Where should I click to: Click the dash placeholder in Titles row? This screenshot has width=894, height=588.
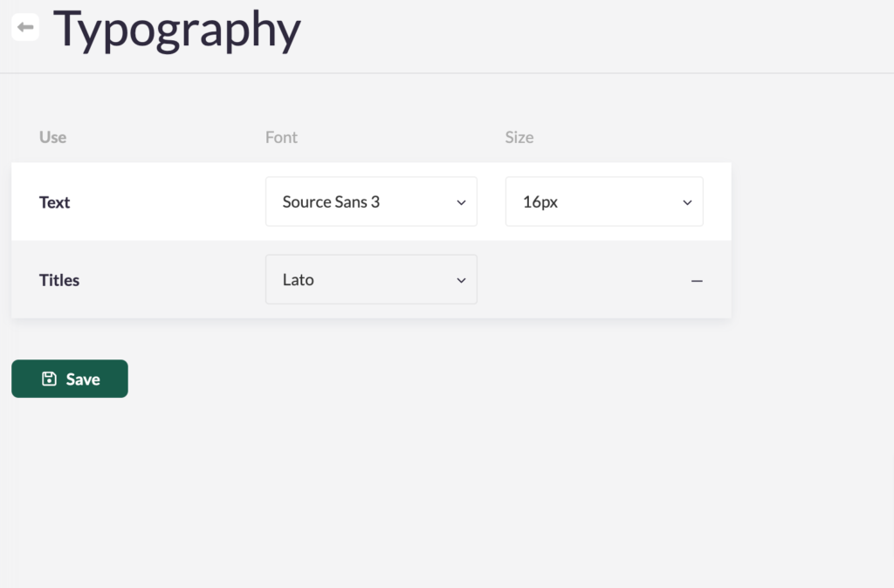[697, 281]
